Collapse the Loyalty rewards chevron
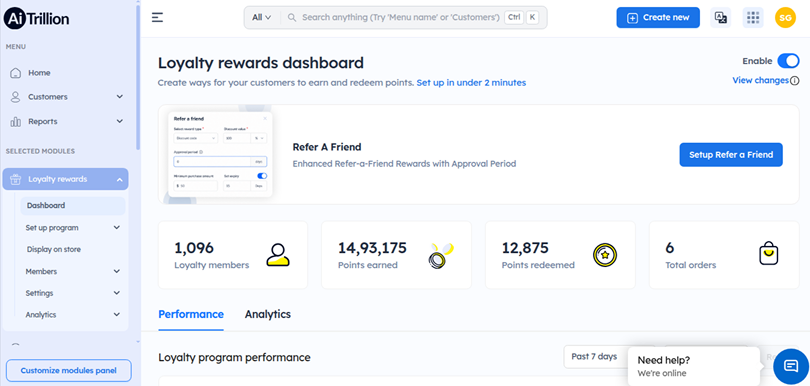 point(119,179)
